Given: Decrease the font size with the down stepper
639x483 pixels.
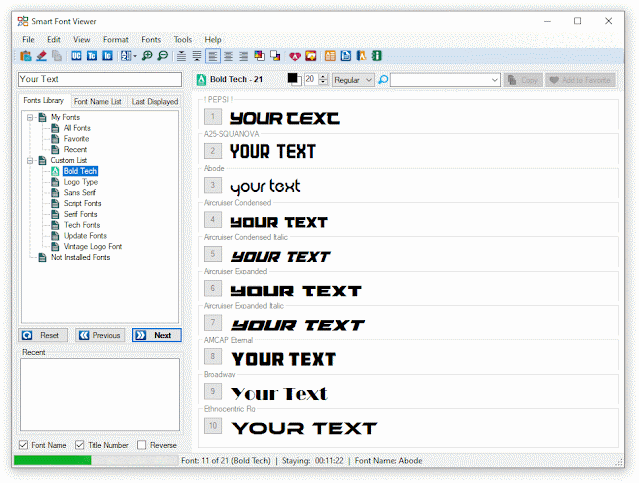Looking at the screenshot, I should coord(323,82).
